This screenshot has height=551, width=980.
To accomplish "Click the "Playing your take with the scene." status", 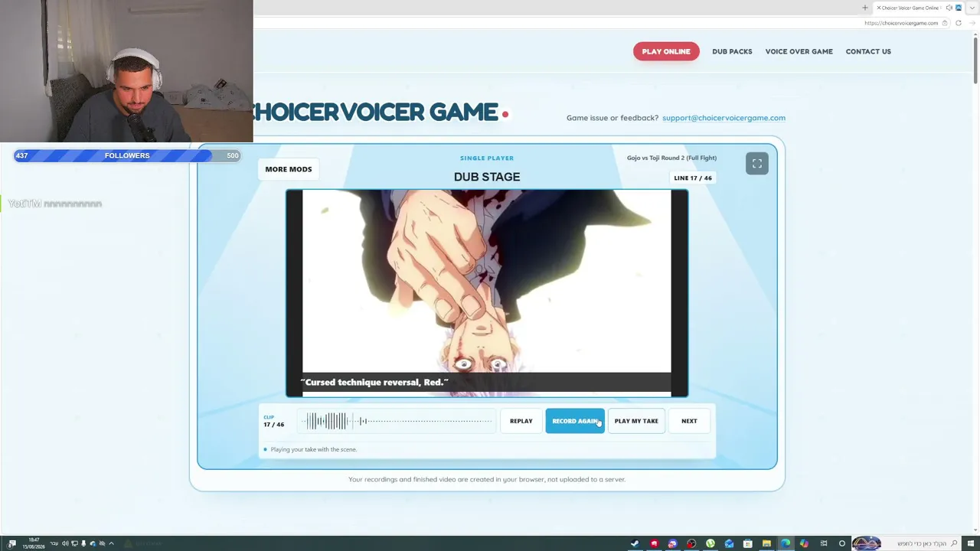I will coord(314,449).
